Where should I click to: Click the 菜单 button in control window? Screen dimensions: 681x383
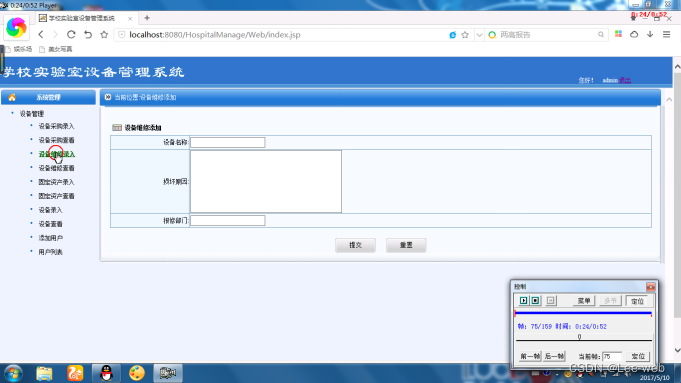coord(584,301)
